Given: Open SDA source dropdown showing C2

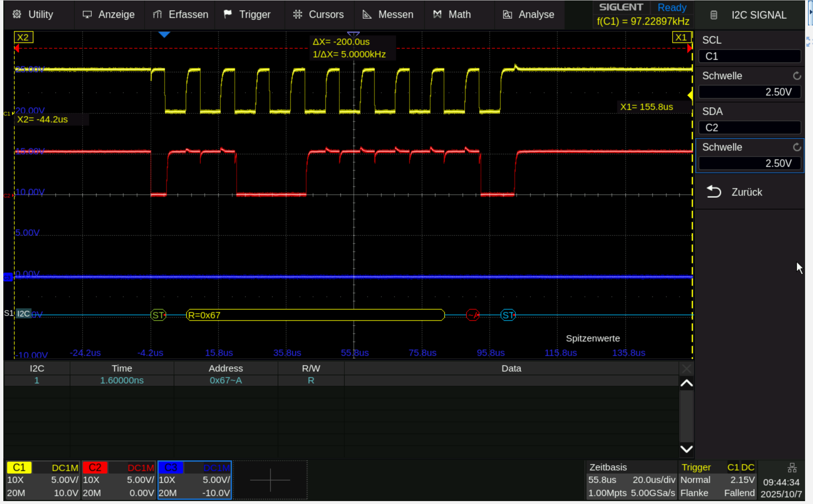Looking at the screenshot, I should (750, 128).
